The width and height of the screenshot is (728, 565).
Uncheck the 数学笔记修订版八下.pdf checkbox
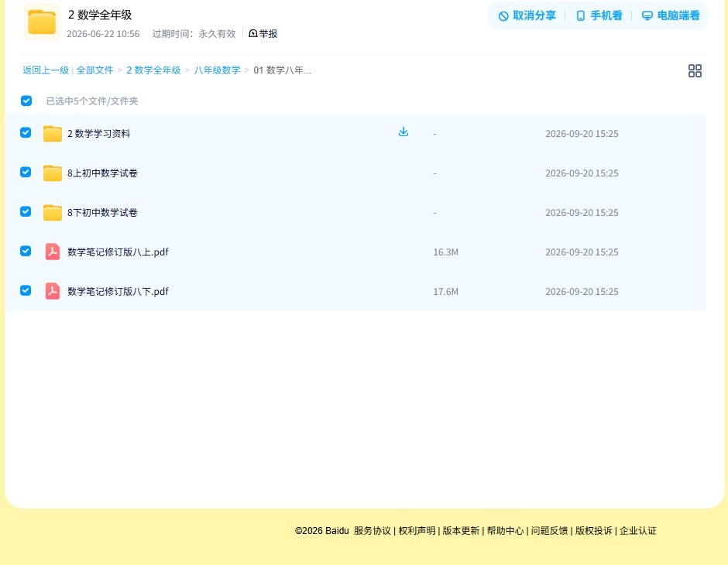tap(26, 290)
